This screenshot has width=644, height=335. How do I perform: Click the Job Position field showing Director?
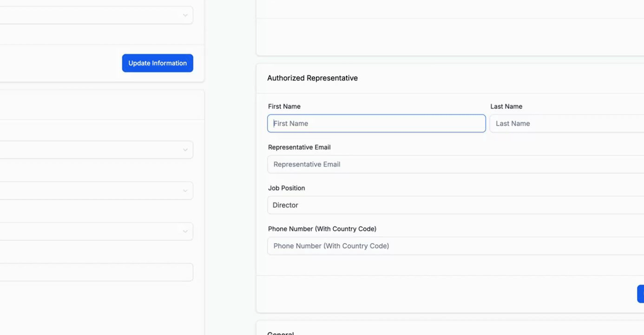click(455, 205)
